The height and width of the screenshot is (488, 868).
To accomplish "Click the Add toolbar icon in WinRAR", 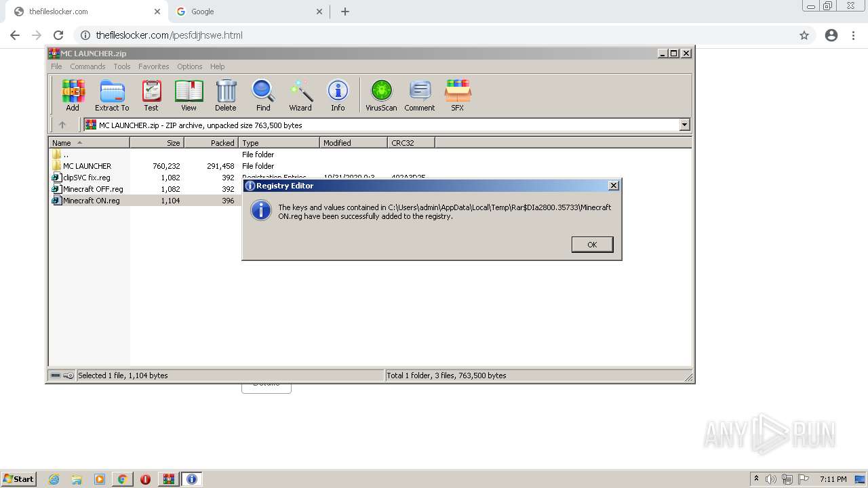I will click(73, 95).
